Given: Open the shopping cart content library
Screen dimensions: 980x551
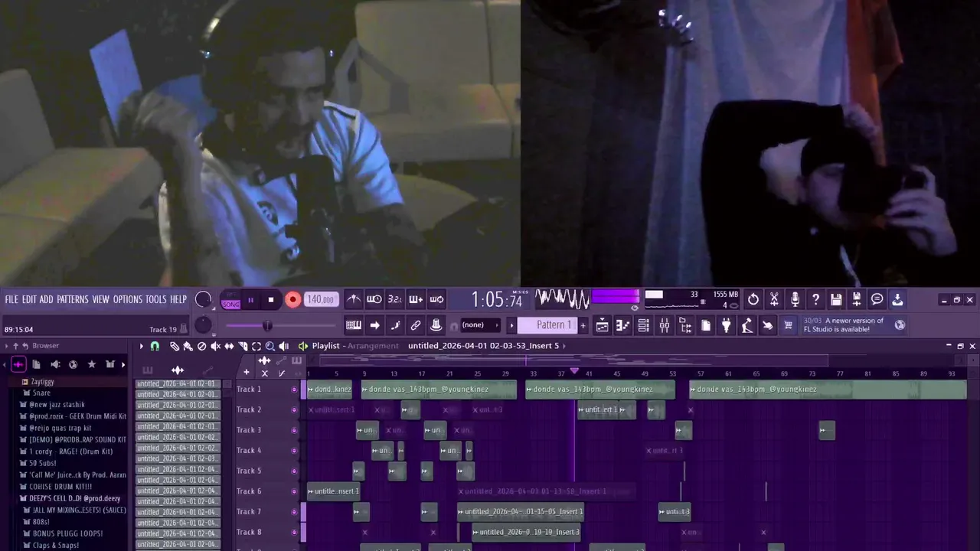Looking at the screenshot, I should point(789,325).
